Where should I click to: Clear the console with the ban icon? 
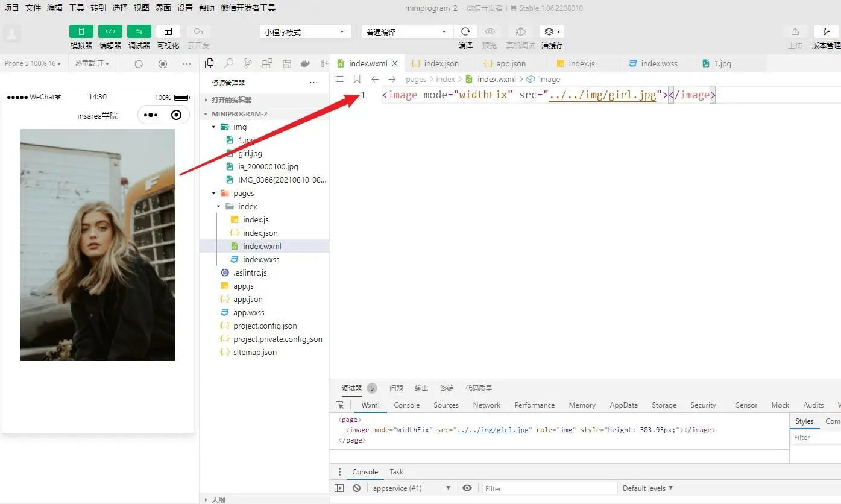pyautogui.click(x=356, y=488)
